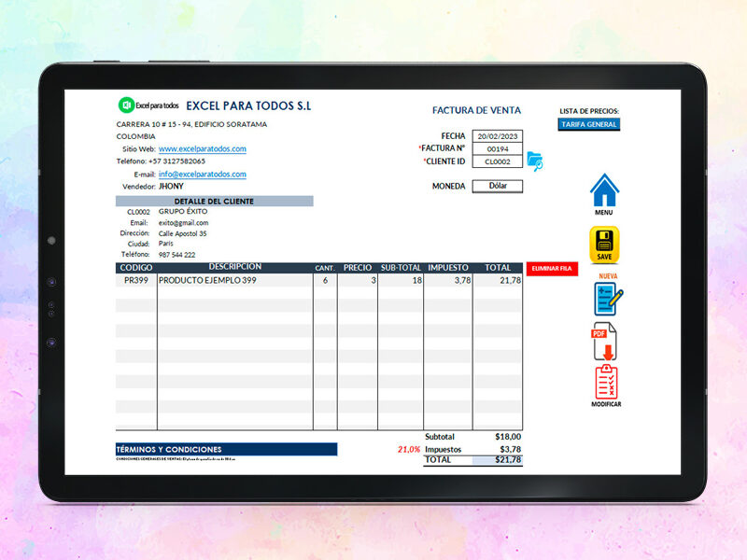Select the PR399 code cell
Viewport: 747px width, 560px height.
point(136,281)
